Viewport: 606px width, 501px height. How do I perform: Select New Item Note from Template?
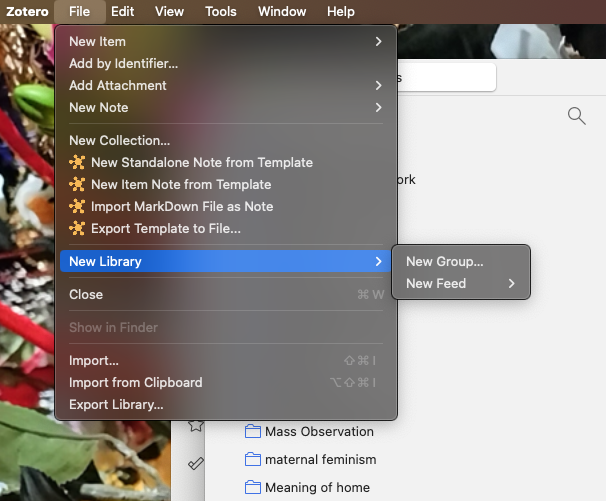(225, 184)
